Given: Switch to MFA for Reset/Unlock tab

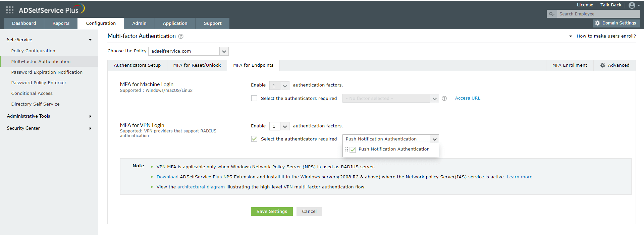Looking at the screenshot, I should (x=197, y=65).
